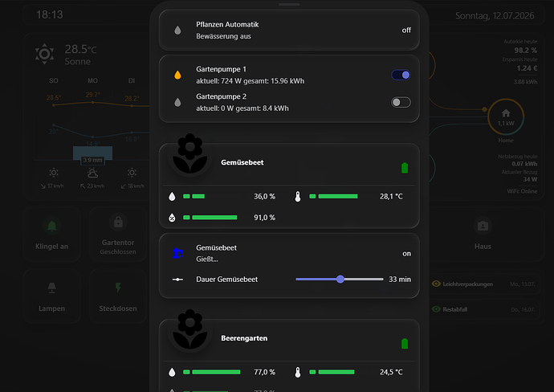Screen dimensions: 554x392
Task: Click the Gemüsebeet battery icon
Action: (405, 168)
